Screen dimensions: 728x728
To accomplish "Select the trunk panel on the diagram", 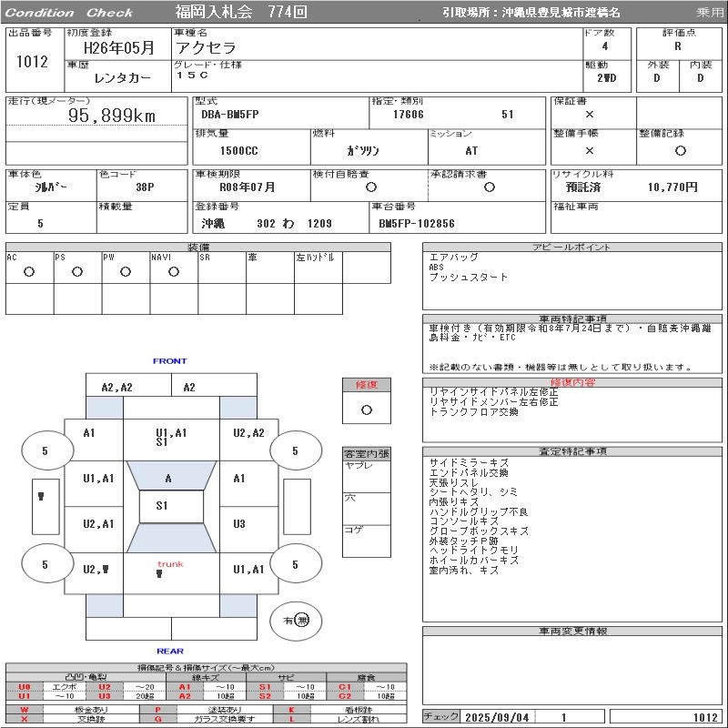I will [x=171, y=573].
